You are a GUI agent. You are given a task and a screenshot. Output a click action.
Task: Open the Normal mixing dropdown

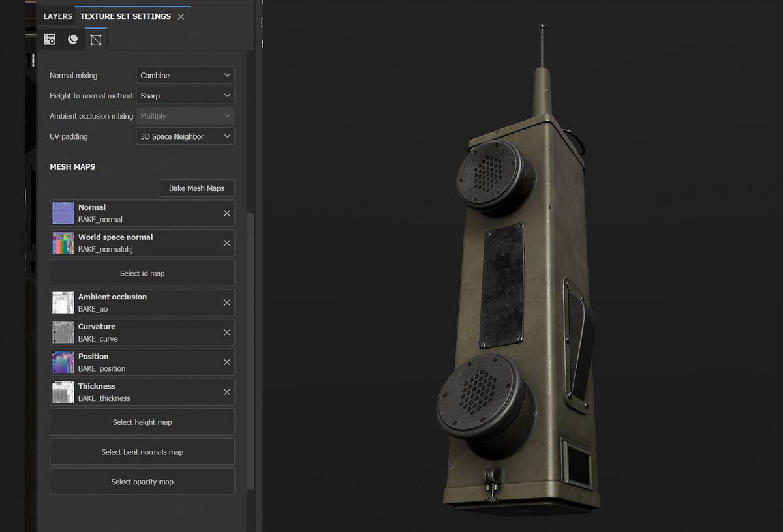(x=185, y=75)
